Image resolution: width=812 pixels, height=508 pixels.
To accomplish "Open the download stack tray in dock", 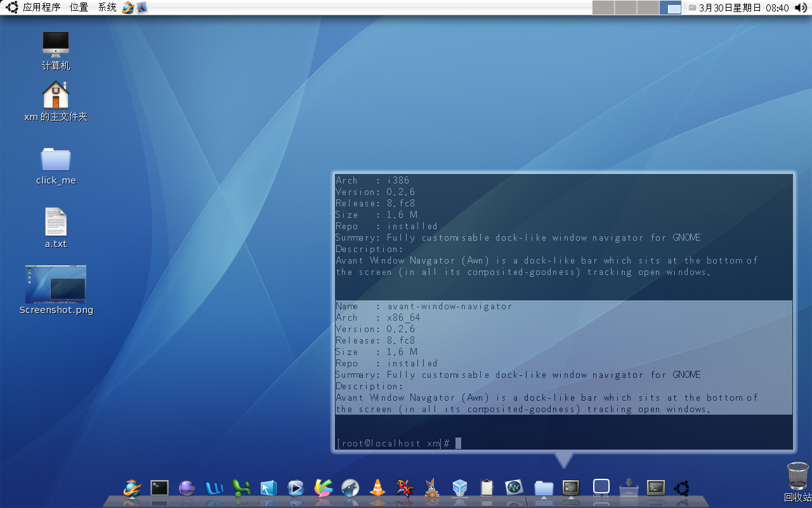I will click(629, 488).
